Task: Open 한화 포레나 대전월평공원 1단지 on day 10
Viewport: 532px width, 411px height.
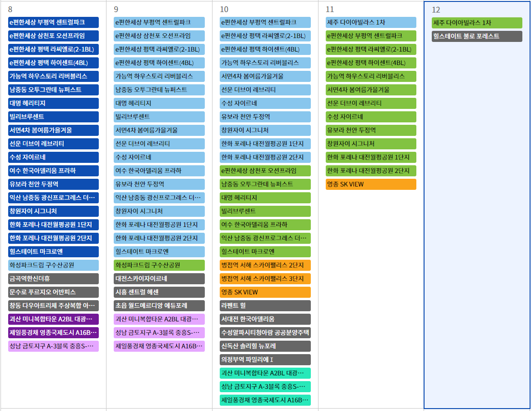Action: click(265, 144)
